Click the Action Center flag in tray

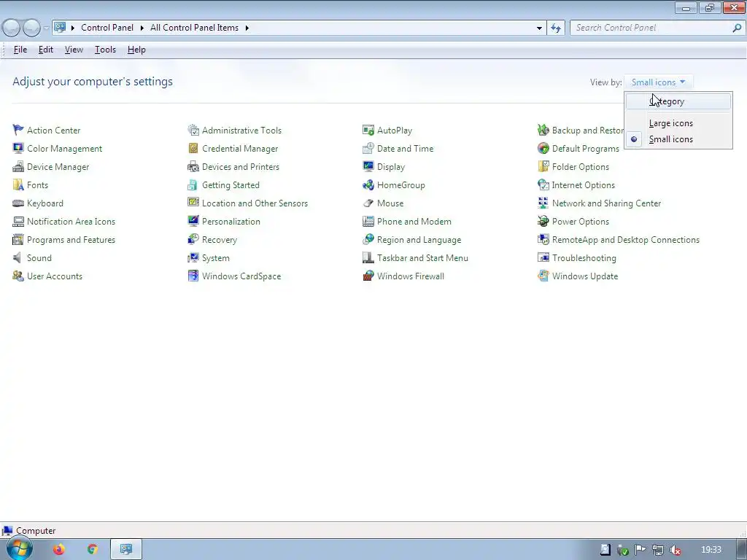(x=640, y=550)
